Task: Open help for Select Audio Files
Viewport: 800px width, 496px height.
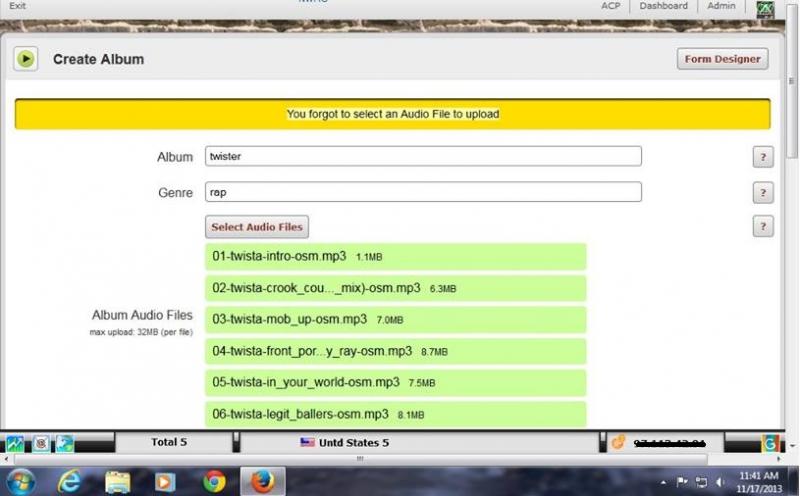Action: (x=763, y=226)
